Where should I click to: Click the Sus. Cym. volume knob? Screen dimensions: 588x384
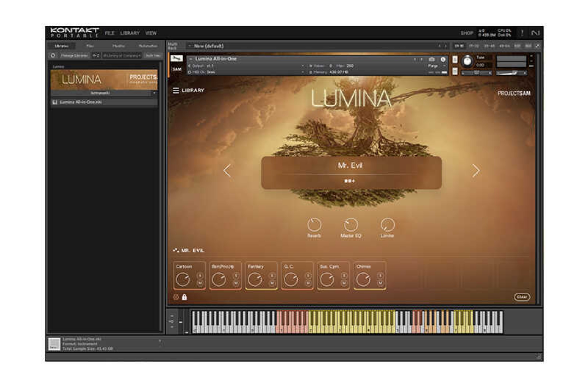327,279
